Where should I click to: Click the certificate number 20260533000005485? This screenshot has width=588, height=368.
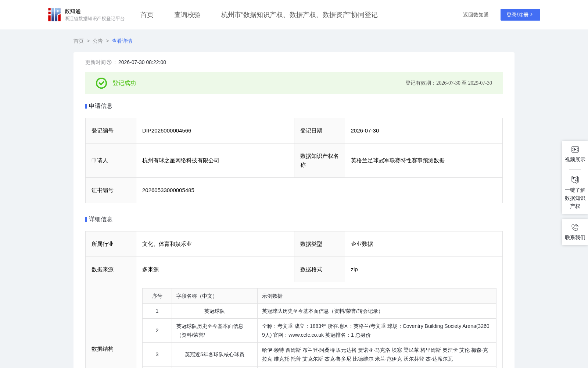168,190
